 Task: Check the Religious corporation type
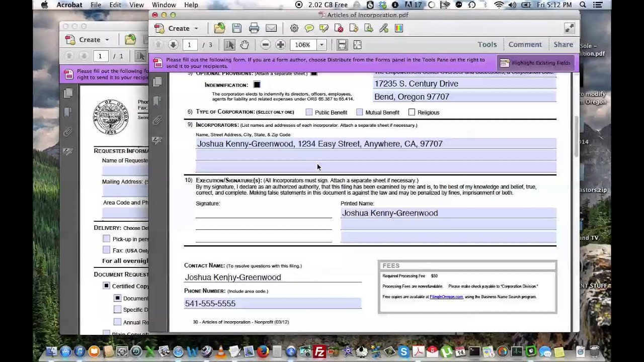pyautogui.click(x=412, y=112)
